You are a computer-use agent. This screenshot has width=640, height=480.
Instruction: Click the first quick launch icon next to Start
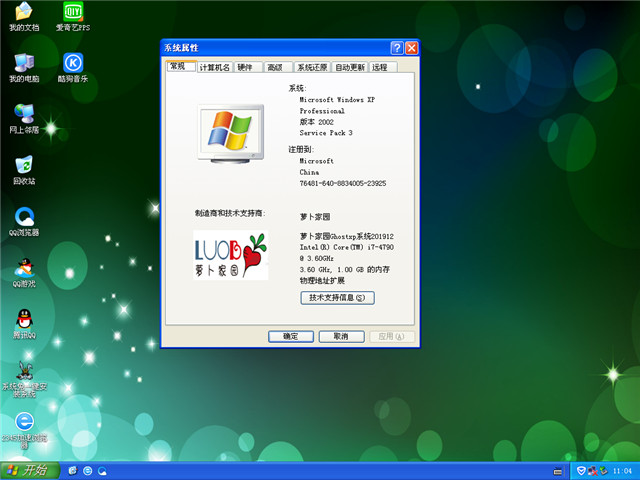pyautogui.click(x=73, y=471)
